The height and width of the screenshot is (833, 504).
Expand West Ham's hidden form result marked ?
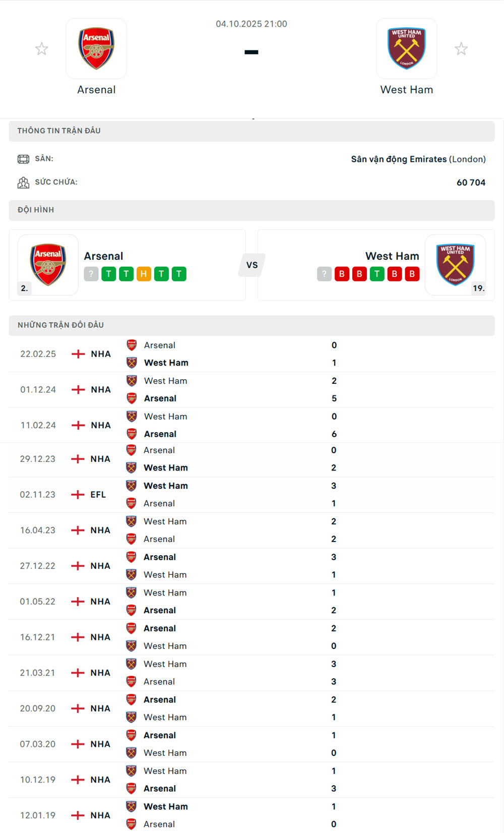(324, 274)
